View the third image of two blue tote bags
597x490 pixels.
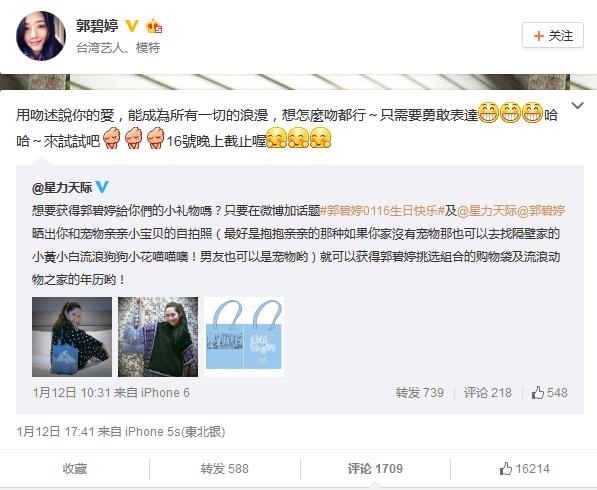point(244,337)
